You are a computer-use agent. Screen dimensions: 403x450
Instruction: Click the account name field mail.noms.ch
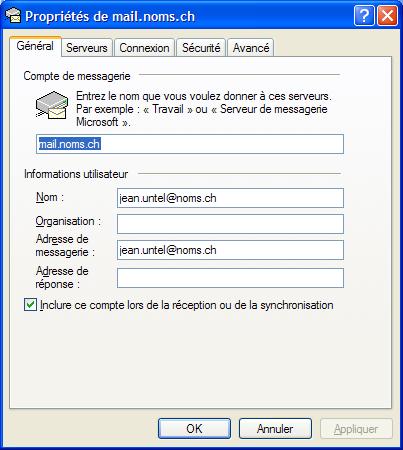(x=190, y=144)
